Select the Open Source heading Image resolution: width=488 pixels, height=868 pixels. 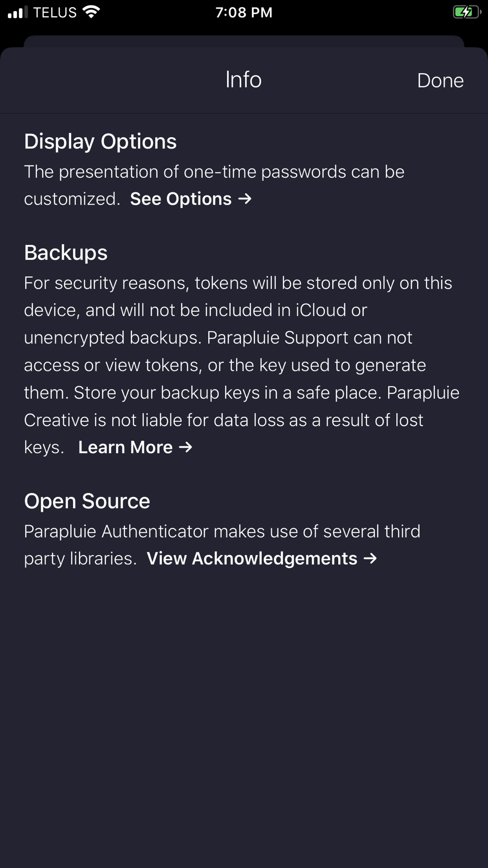(x=87, y=501)
